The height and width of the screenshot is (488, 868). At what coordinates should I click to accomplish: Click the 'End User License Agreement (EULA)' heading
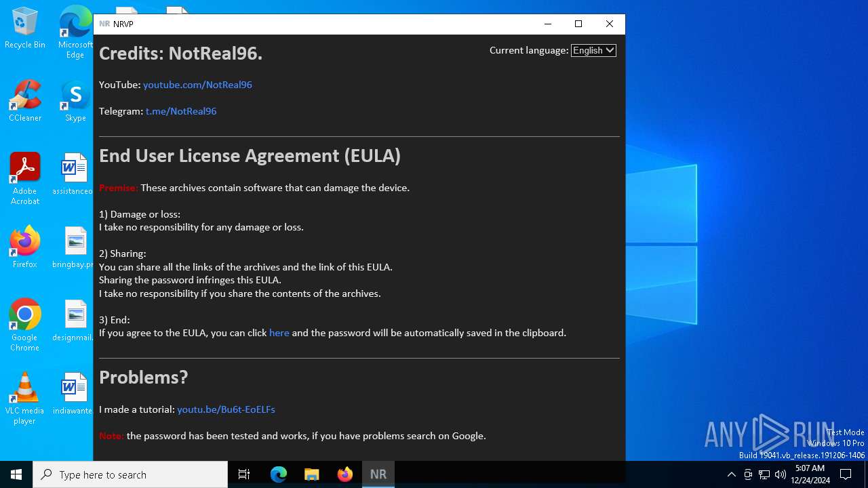coord(250,156)
